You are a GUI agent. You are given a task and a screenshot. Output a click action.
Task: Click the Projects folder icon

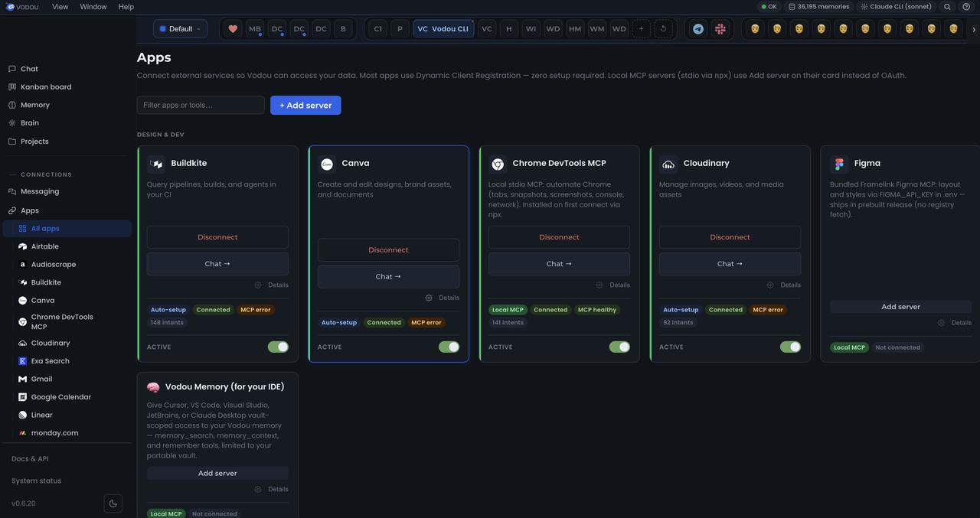(x=11, y=142)
